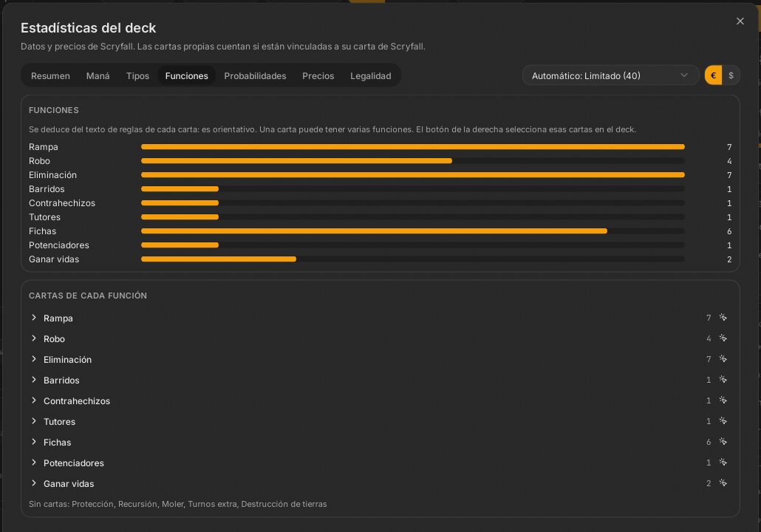This screenshot has height=532, width=761.
Task: Select Eliminación cards in the deck icon
Action: [723, 358]
